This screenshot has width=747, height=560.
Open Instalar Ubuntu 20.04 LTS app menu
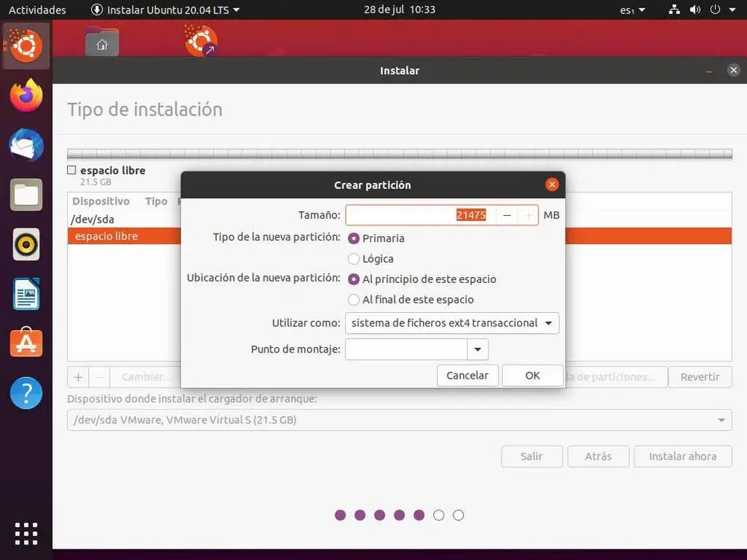coord(165,10)
